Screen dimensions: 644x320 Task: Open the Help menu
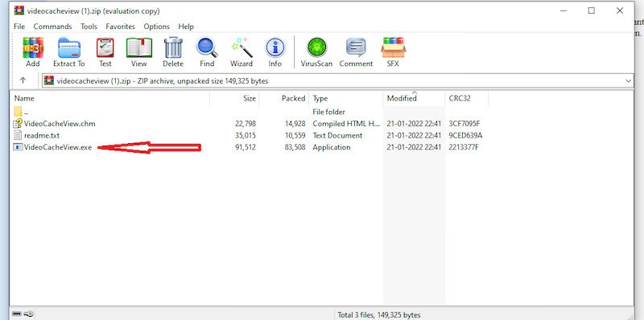[186, 27]
